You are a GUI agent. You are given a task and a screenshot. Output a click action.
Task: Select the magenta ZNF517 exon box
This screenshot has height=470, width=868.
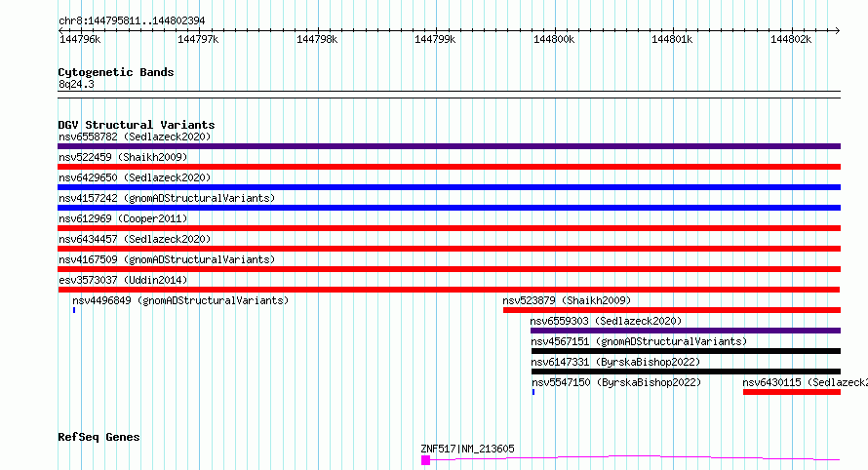point(425,460)
